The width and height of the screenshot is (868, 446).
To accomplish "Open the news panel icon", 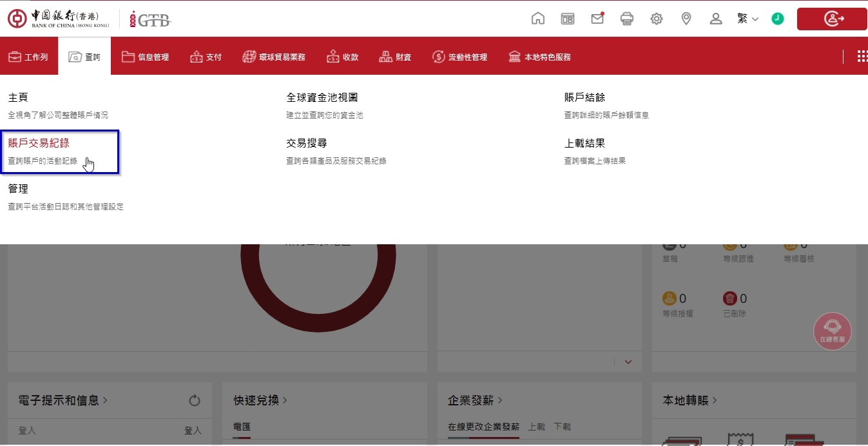I will pyautogui.click(x=568, y=19).
